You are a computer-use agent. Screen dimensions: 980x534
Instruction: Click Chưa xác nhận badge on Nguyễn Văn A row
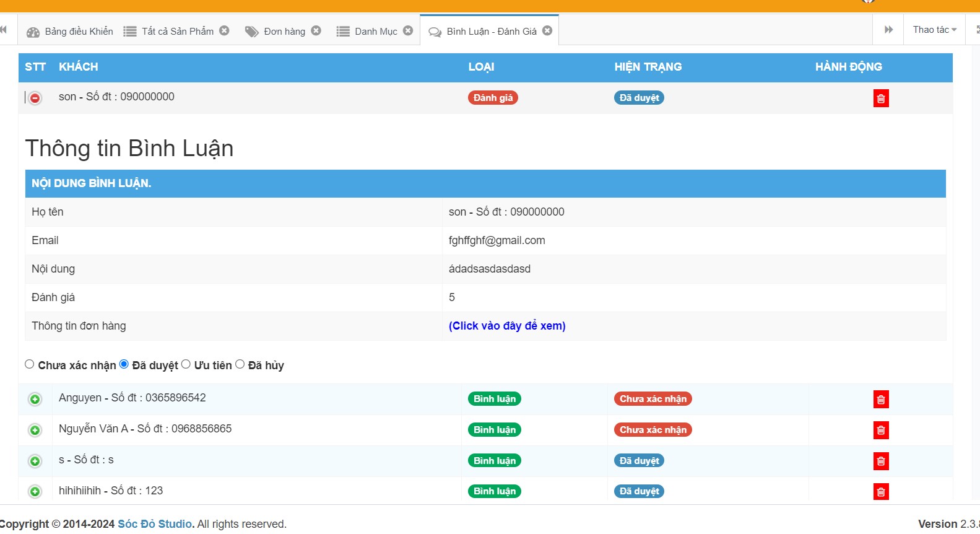(x=653, y=430)
